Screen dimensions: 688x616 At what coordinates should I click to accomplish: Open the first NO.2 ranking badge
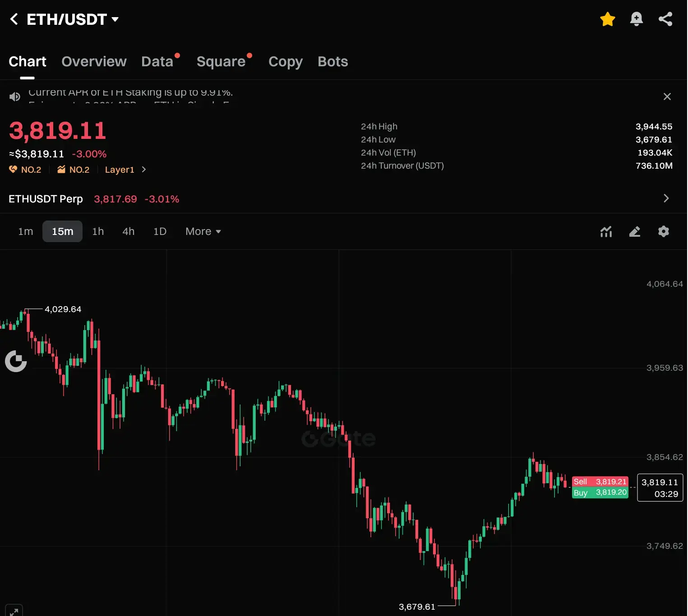(x=25, y=170)
